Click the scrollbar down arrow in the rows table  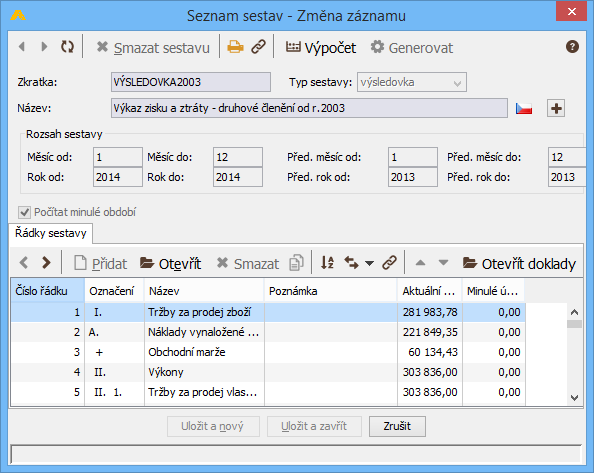point(574,398)
